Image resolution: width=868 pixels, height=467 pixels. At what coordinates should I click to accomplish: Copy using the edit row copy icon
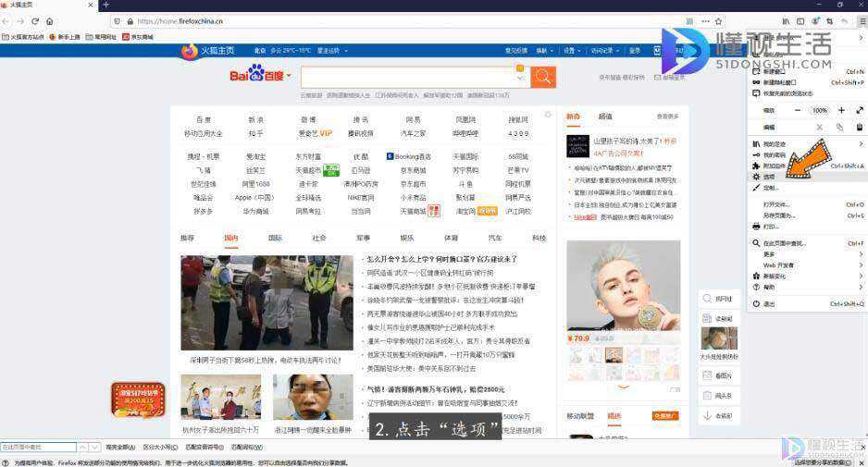coord(839,128)
